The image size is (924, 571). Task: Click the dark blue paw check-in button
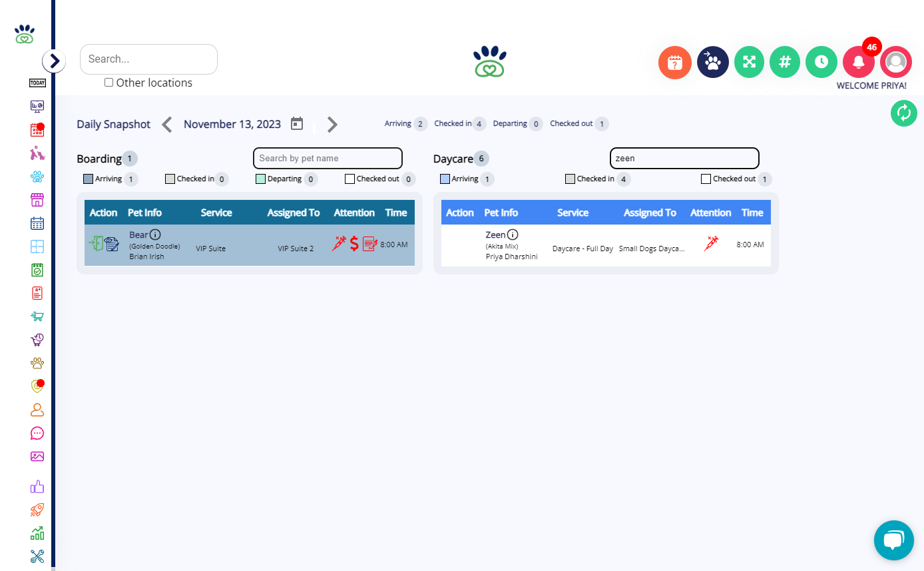[713, 62]
